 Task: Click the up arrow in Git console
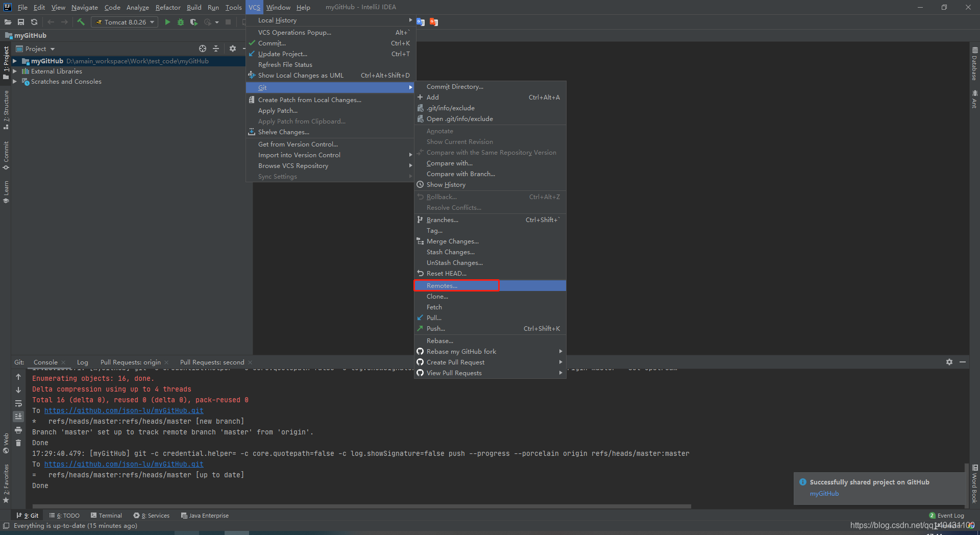click(18, 377)
